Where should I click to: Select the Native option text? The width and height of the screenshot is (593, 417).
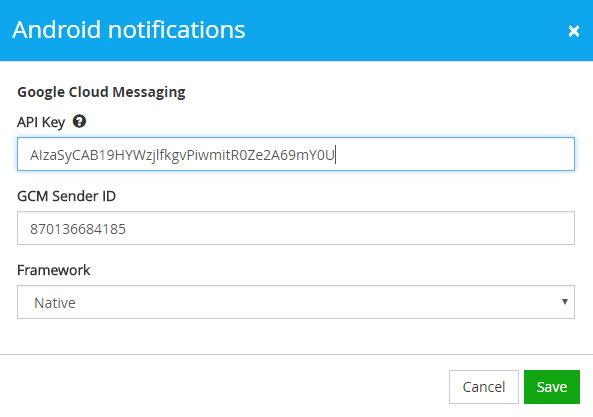55,303
